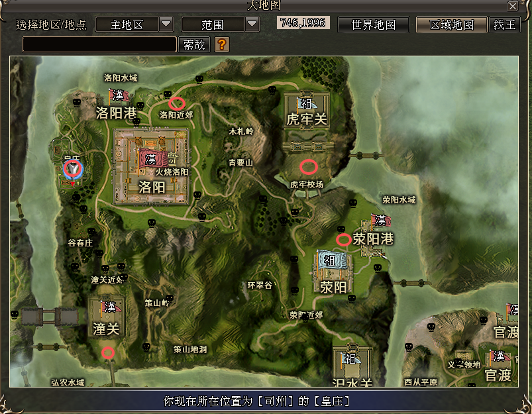Screen dimensions: 532x414
Task: Click red circle marker near 洛阳近郊
Action: 176,103
